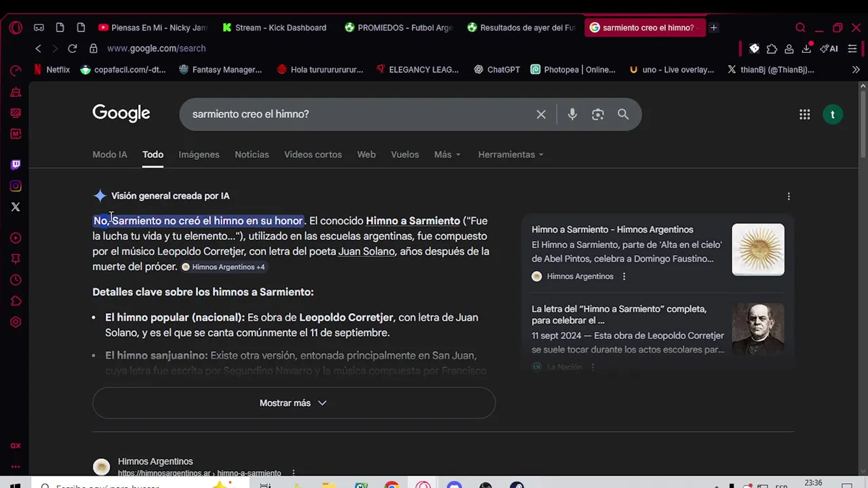Open the GX icon at sidebar bottom

click(x=16, y=446)
